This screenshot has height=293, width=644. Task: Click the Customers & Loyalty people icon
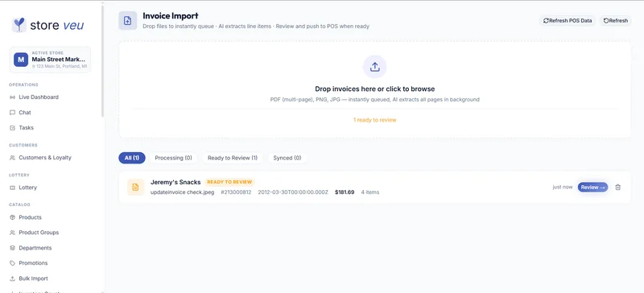(x=12, y=158)
